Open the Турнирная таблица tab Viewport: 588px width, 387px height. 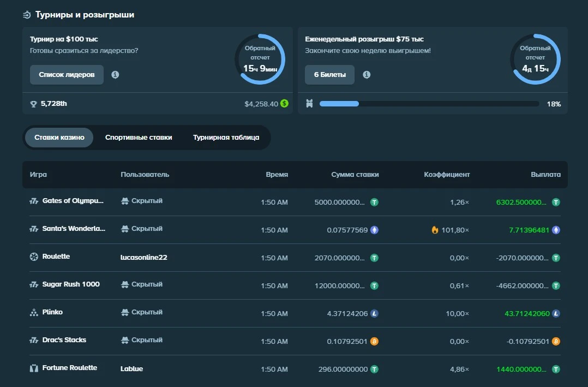[226, 138]
